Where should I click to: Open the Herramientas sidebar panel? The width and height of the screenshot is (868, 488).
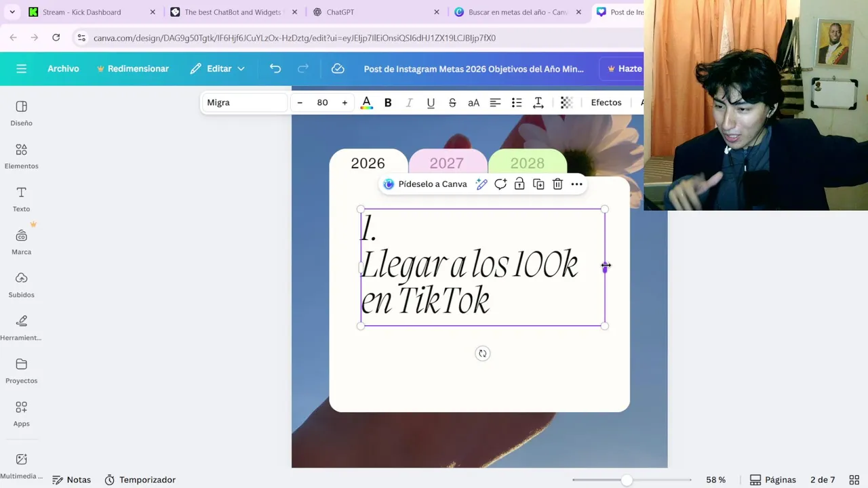(x=21, y=328)
